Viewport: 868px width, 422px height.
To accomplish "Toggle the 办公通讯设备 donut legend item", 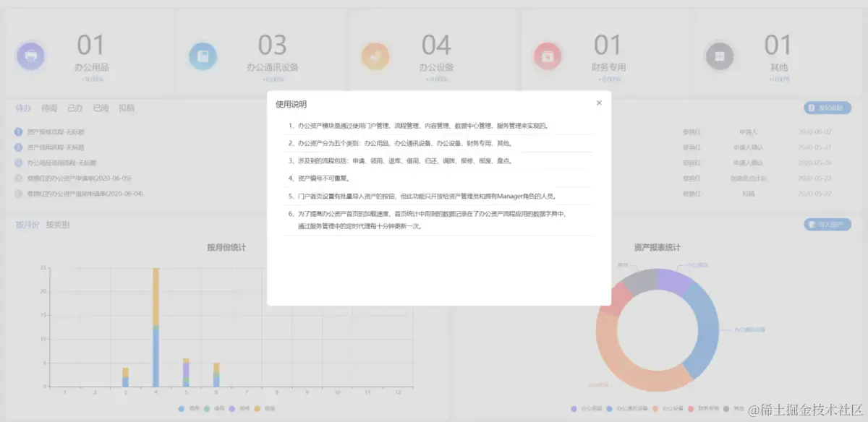I will [x=627, y=409].
